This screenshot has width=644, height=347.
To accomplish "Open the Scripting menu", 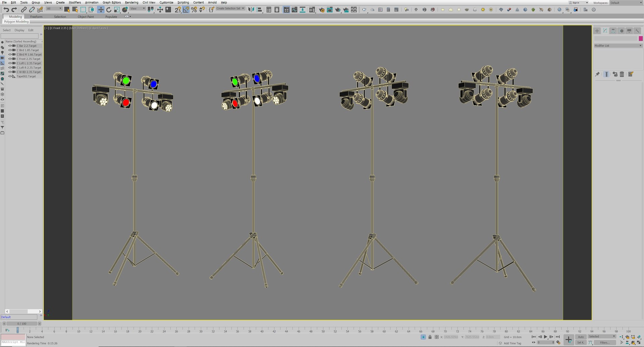I will 183,2.
